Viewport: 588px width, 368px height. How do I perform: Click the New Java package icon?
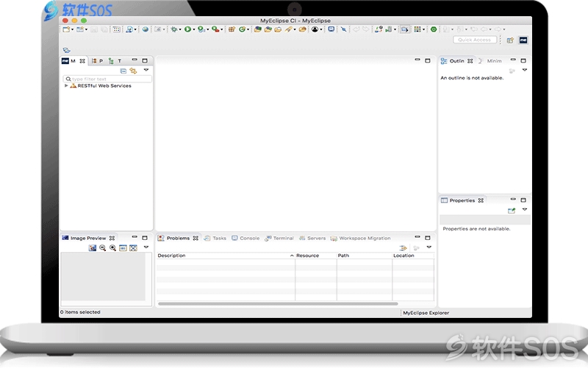[232, 29]
